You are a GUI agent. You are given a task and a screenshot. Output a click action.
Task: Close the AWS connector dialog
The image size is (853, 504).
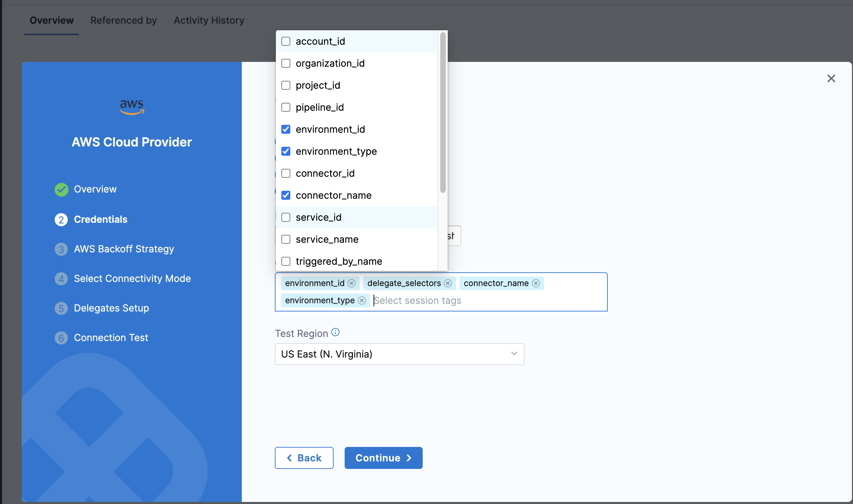pos(831,78)
